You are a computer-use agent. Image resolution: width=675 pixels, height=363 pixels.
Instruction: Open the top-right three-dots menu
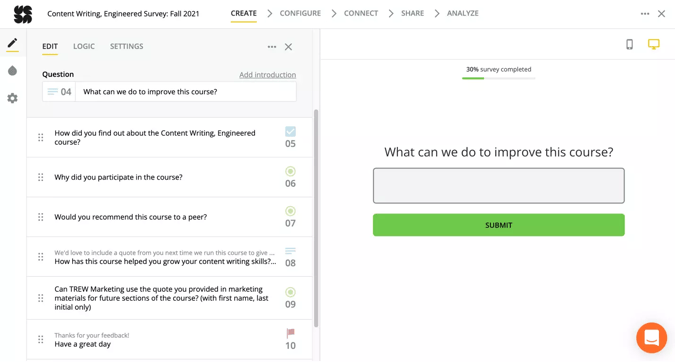click(x=644, y=14)
